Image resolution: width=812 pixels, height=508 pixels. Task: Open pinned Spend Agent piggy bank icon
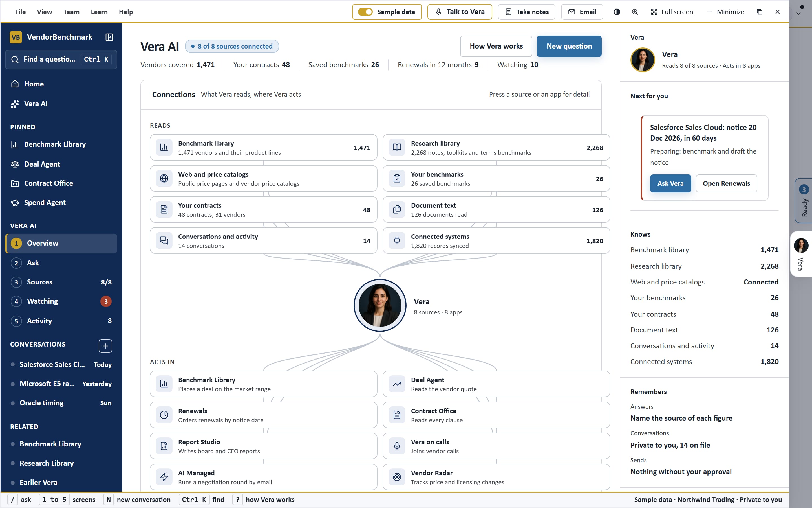61,202
